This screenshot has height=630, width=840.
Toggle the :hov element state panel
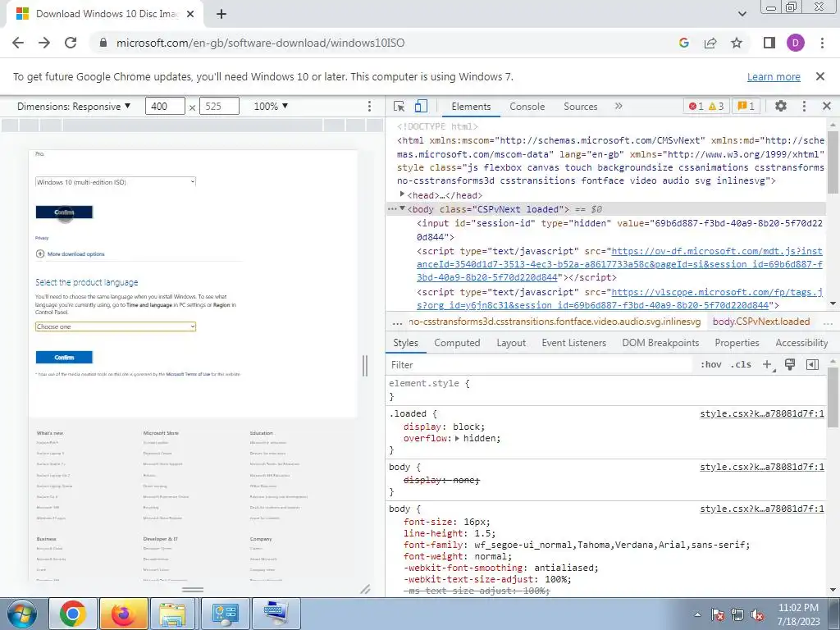[x=711, y=365]
